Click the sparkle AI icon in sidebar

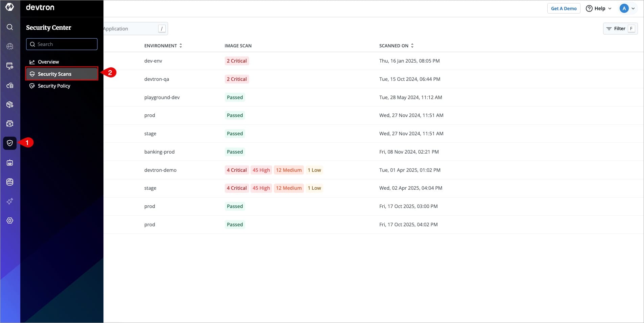pyautogui.click(x=10, y=201)
